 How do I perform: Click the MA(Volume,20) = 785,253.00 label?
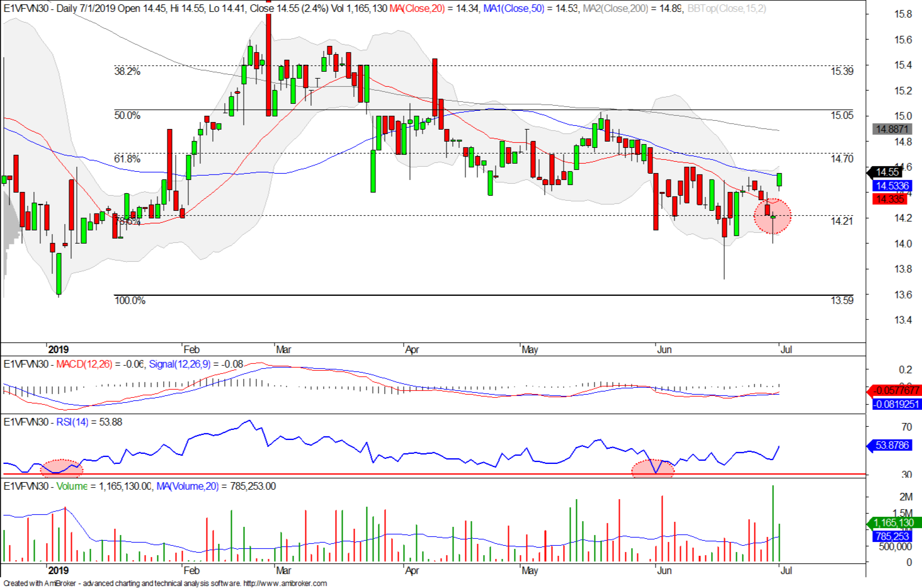point(216,487)
